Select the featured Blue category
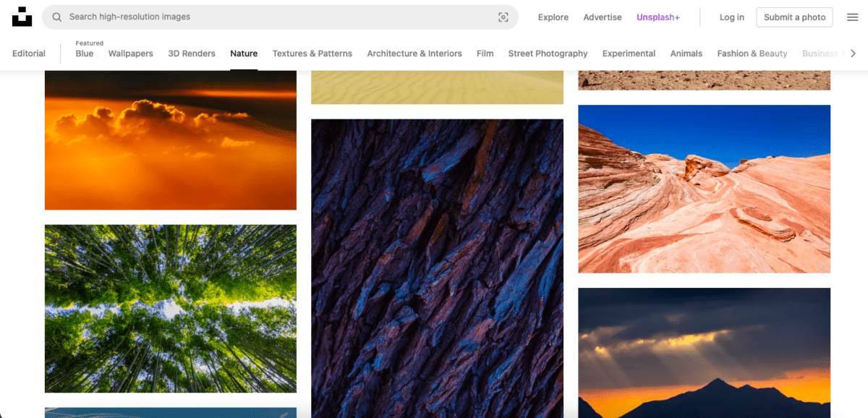868x418 pixels. click(85, 54)
